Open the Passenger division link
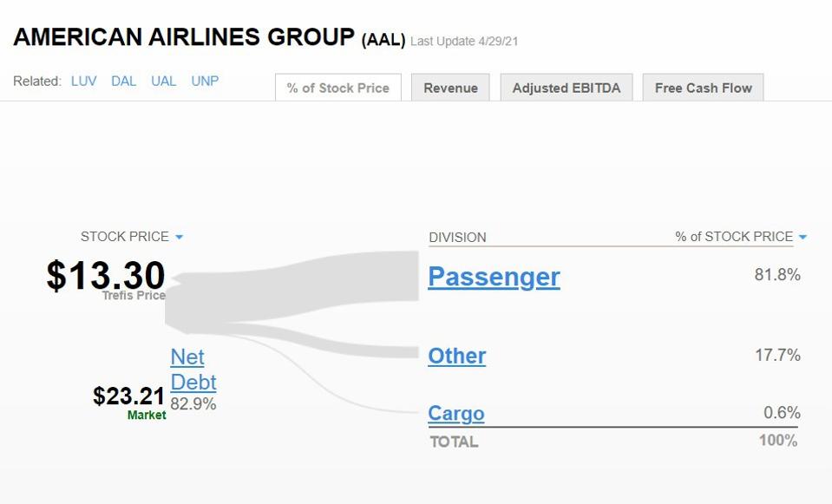 (494, 277)
